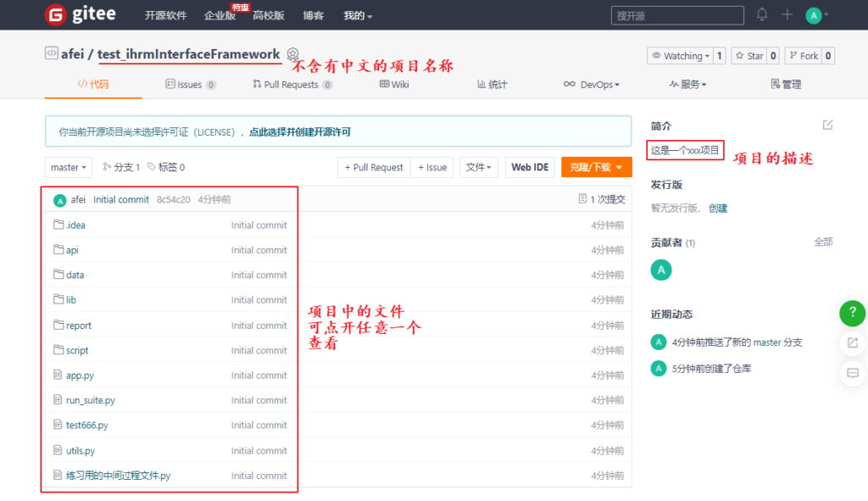Click the notification bell icon
Screen dimensions: 868x501
[x=762, y=14]
